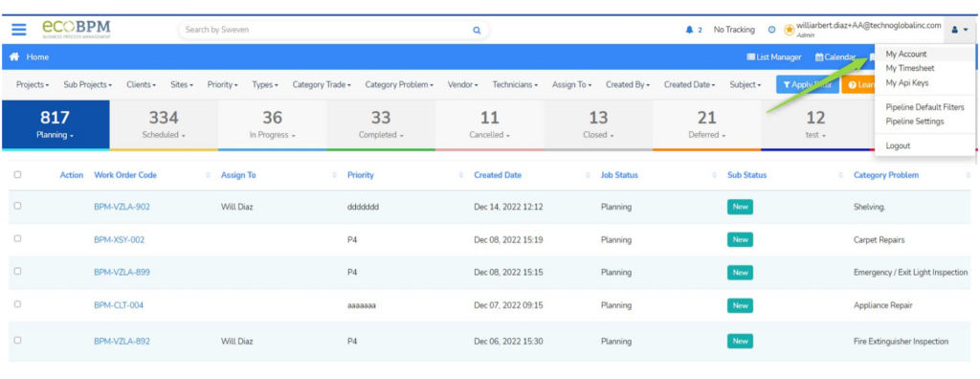Toggle the select-all header checkbox
This screenshot has height=379, width=980.
pyautogui.click(x=17, y=174)
